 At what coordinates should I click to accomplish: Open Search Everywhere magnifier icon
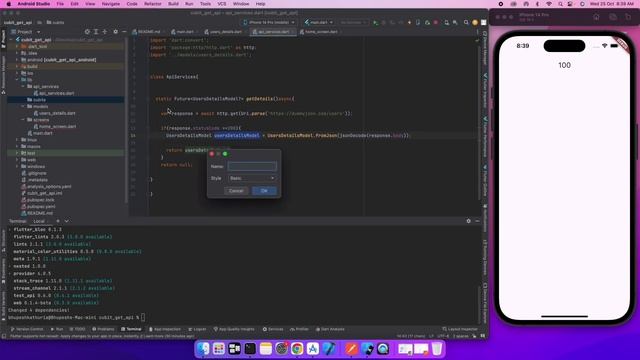point(466,22)
